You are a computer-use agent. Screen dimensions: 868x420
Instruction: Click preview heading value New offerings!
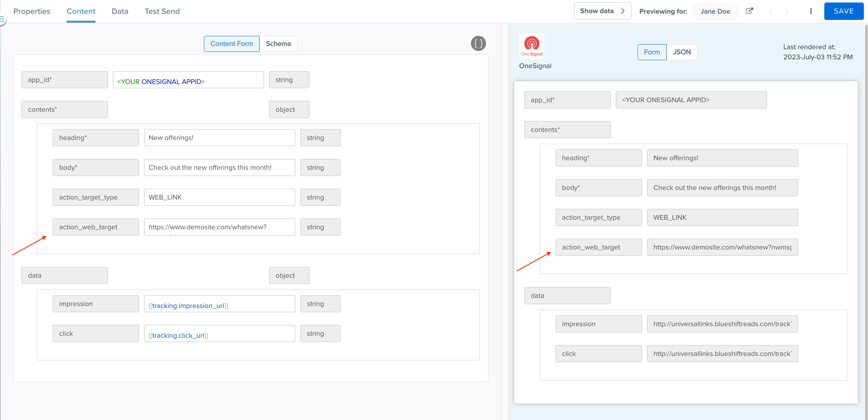[722, 158]
